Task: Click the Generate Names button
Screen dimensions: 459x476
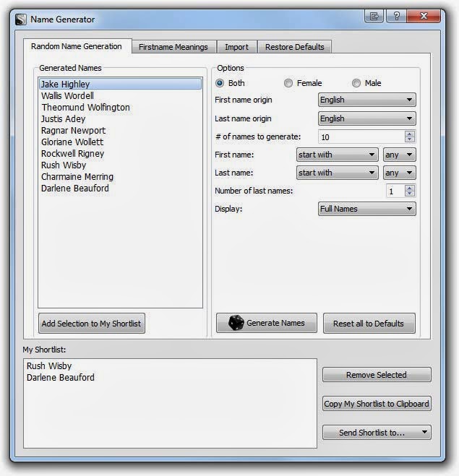Action: tap(267, 323)
